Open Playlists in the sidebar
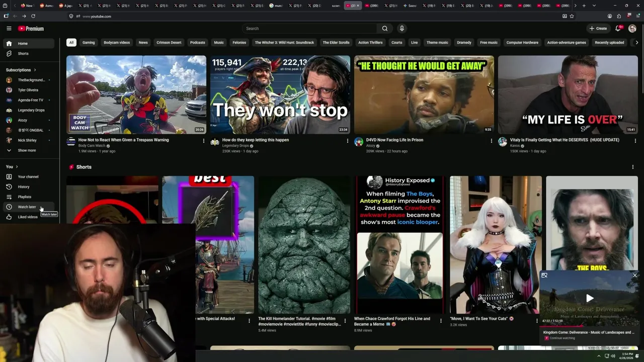 pyautogui.click(x=28, y=197)
